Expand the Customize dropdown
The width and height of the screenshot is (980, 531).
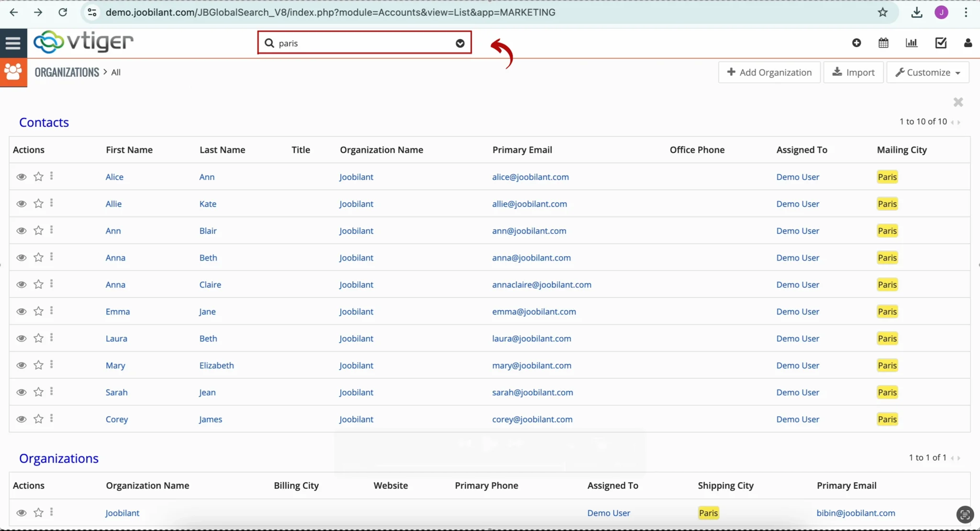927,72
